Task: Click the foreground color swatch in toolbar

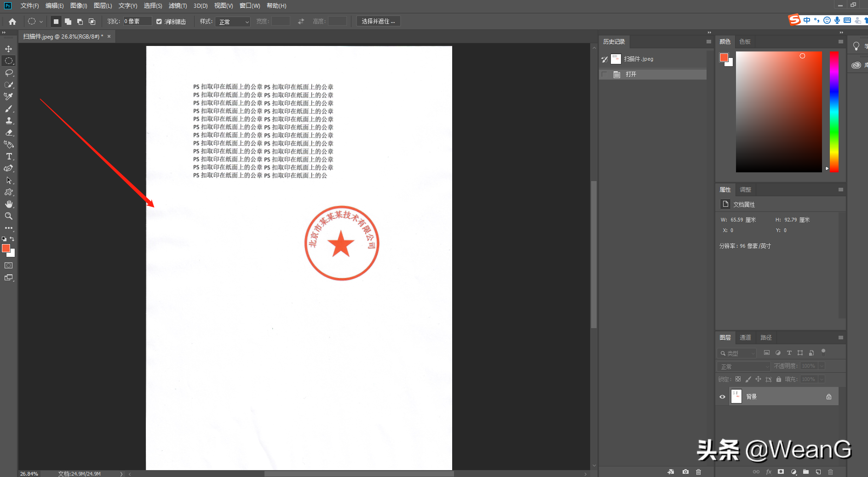Action: pos(6,248)
